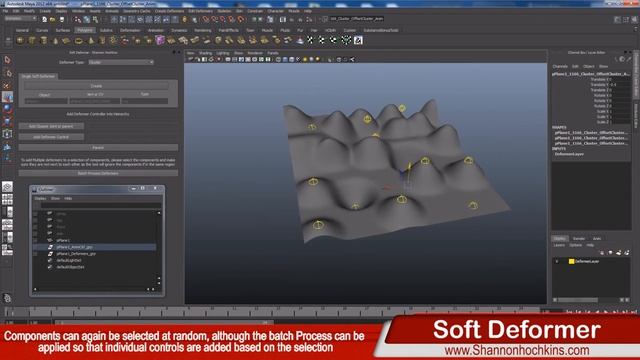The width and height of the screenshot is (640, 360).
Task: Click Batch Process Deformers button
Action: [98, 173]
